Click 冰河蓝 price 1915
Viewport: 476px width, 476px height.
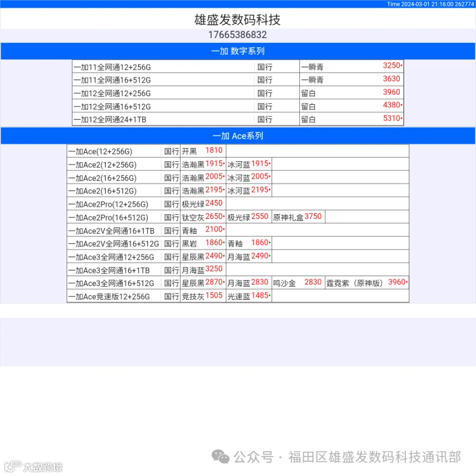260,163
